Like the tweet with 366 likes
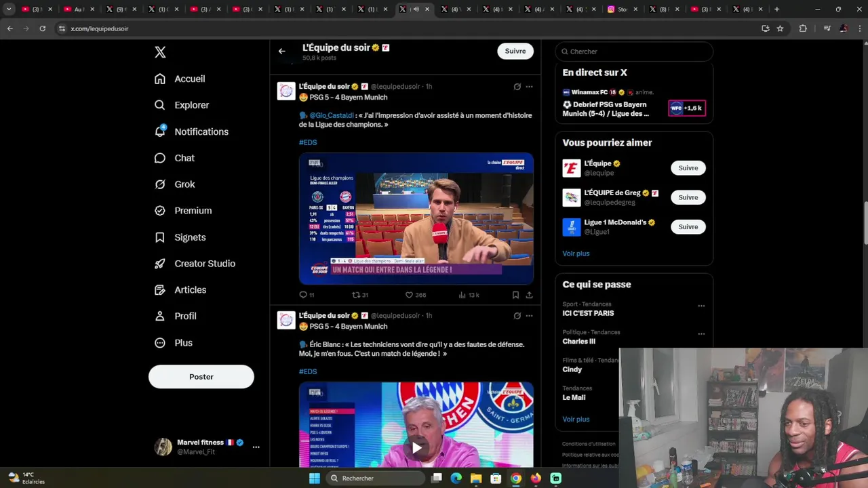Image resolution: width=868 pixels, height=488 pixels. [416, 295]
